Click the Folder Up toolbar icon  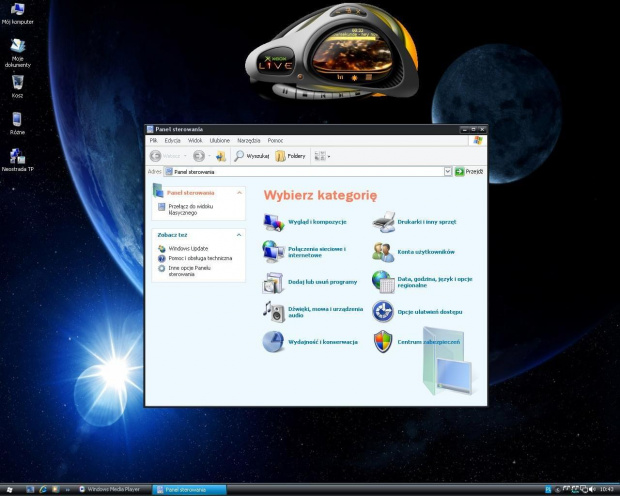point(220,156)
